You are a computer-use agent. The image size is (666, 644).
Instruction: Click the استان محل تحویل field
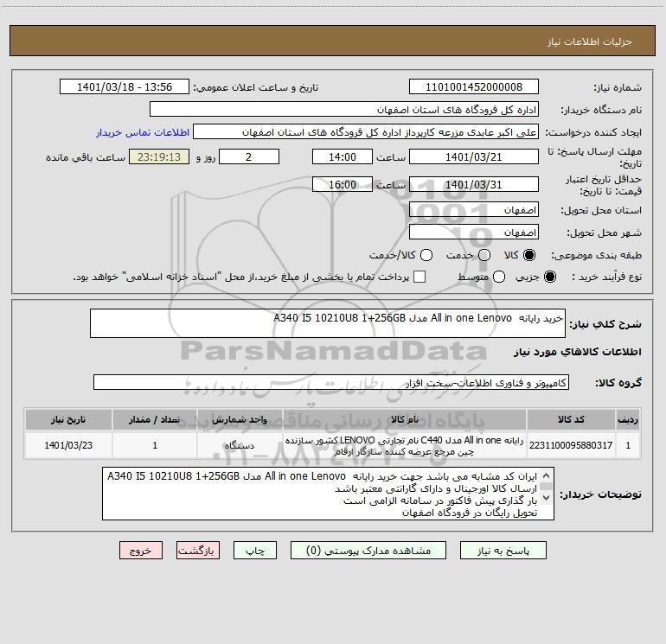474,210
